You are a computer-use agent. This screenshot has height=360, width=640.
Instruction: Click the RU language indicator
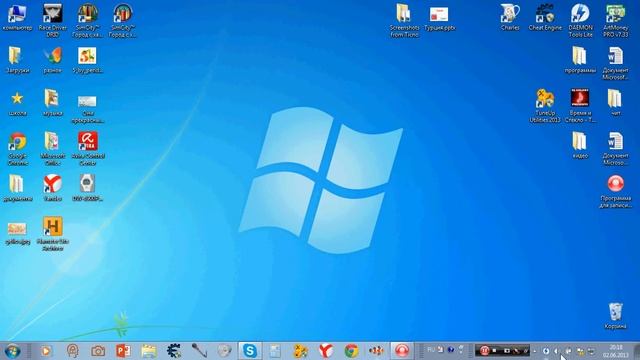431,350
